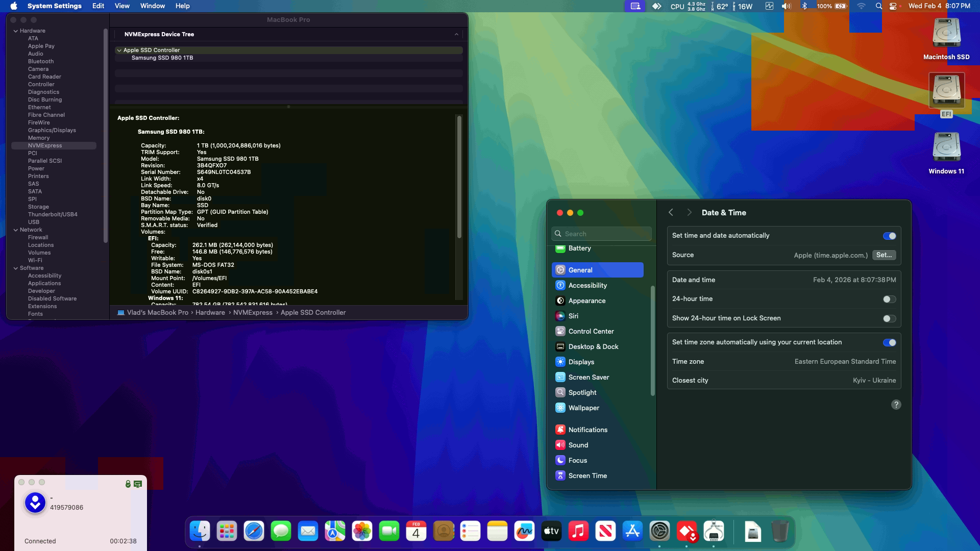This screenshot has width=980, height=551.
Task: Click Hardware in the path bar
Action: [210, 313]
